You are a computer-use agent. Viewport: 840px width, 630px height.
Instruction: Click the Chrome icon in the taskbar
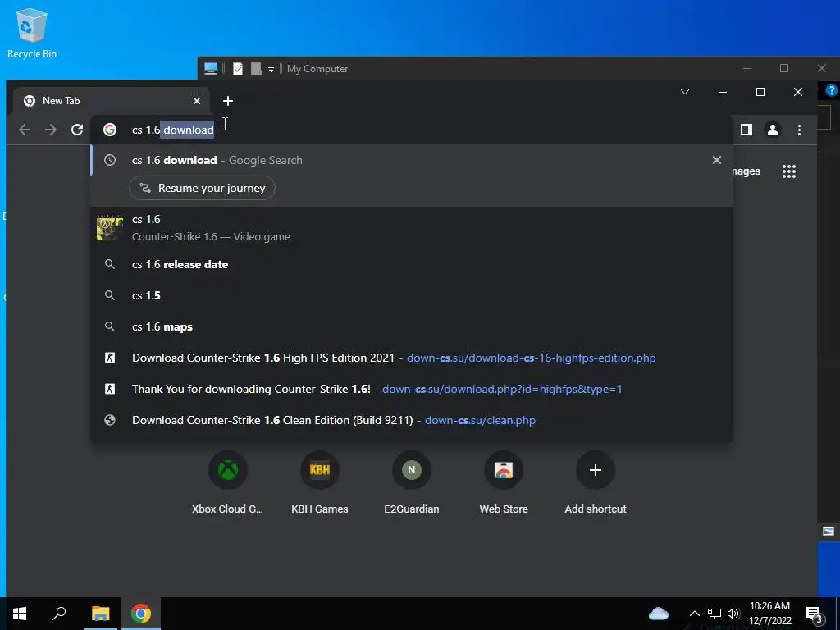tap(141, 614)
